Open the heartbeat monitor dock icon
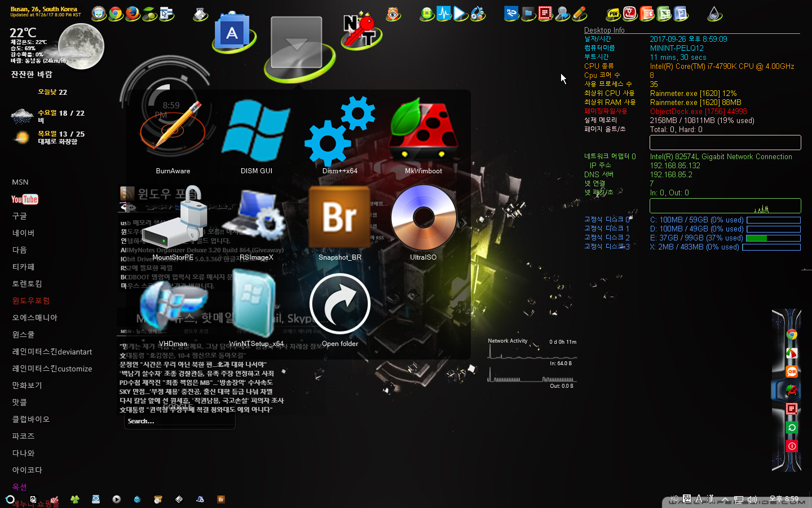 tap(444, 13)
